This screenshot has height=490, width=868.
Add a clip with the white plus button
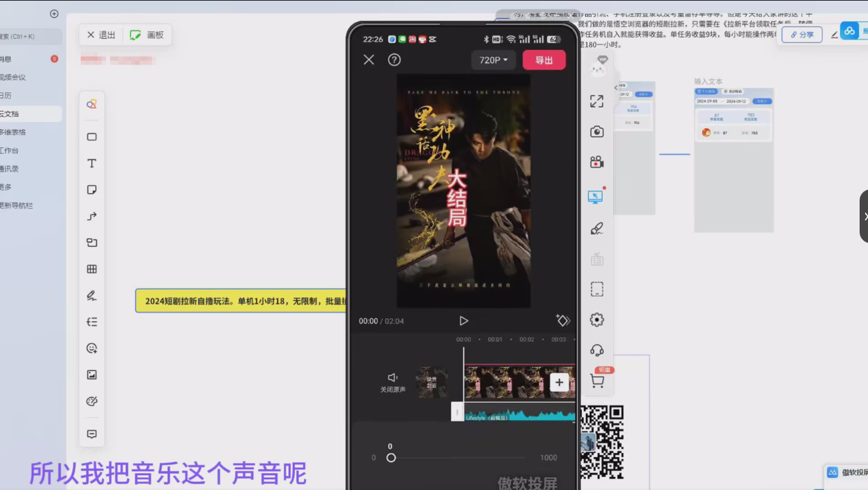point(559,382)
